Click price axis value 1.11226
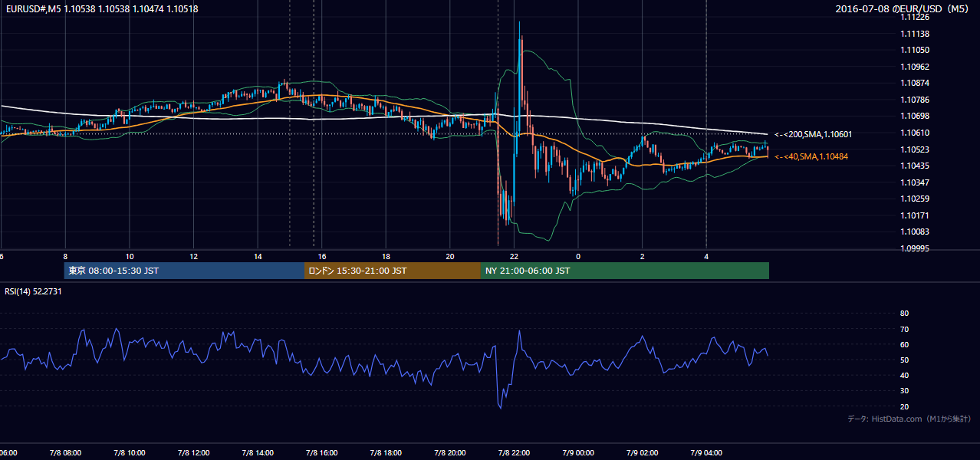Image resolution: width=980 pixels, height=460 pixels. (916, 17)
